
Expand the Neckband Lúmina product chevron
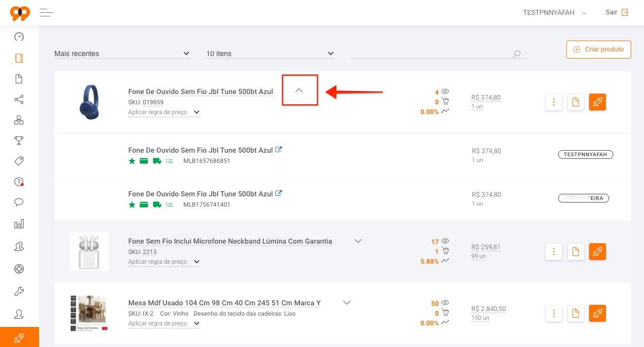[358, 241]
